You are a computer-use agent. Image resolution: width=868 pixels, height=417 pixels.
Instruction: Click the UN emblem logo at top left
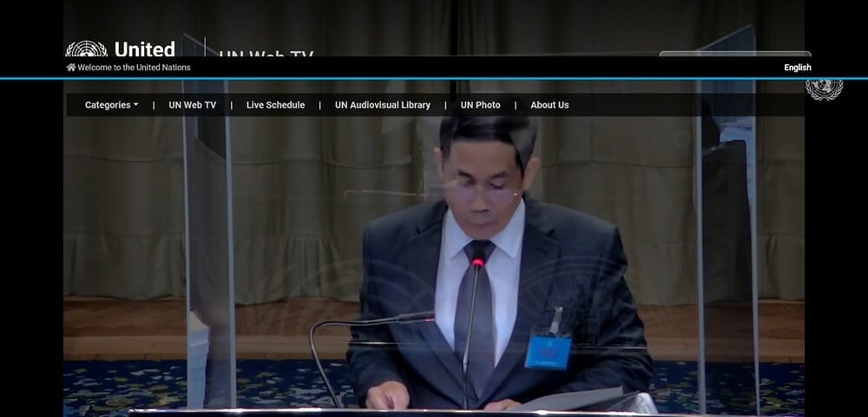point(86,49)
